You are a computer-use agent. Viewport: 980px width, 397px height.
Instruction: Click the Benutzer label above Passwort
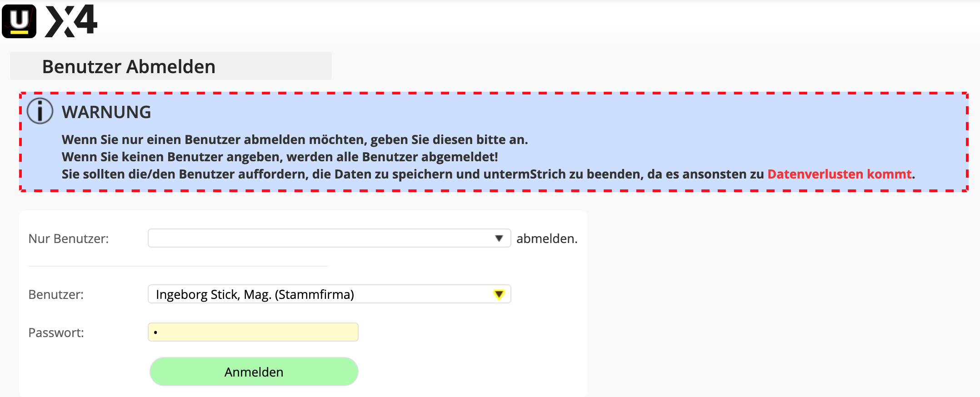pyautogui.click(x=56, y=295)
